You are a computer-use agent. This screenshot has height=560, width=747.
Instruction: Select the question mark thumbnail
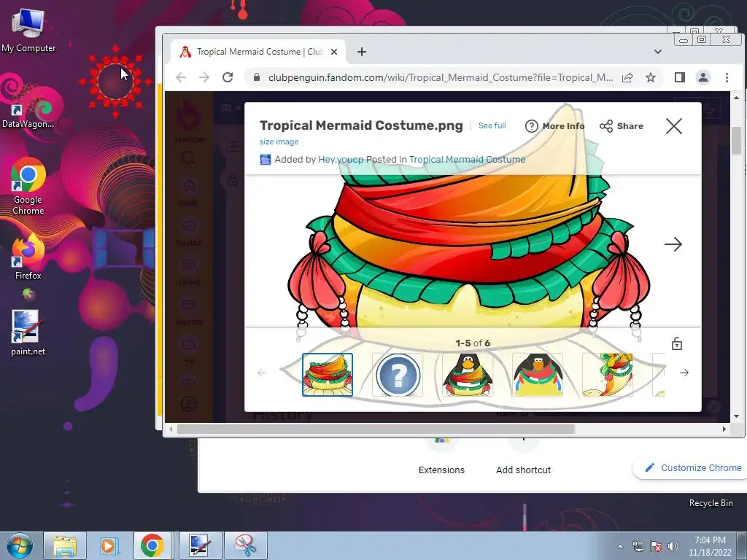coord(398,374)
